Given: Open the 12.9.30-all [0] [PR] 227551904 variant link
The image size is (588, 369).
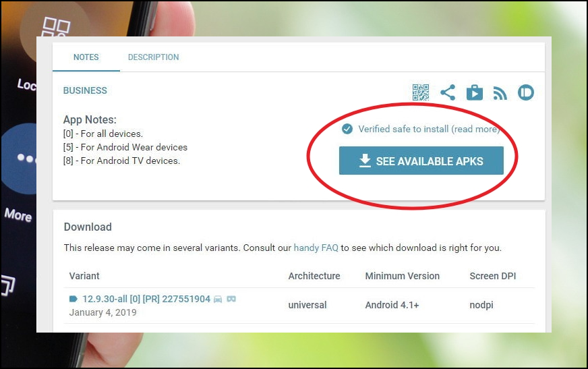Looking at the screenshot, I should (146, 299).
